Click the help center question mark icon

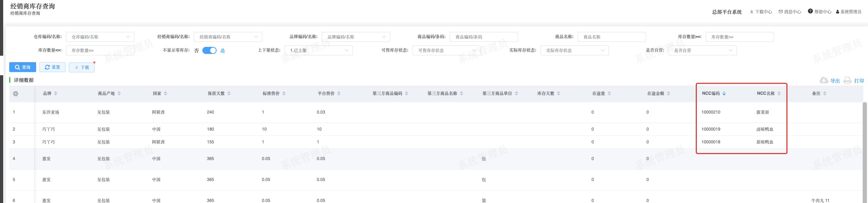(x=810, y=11)
